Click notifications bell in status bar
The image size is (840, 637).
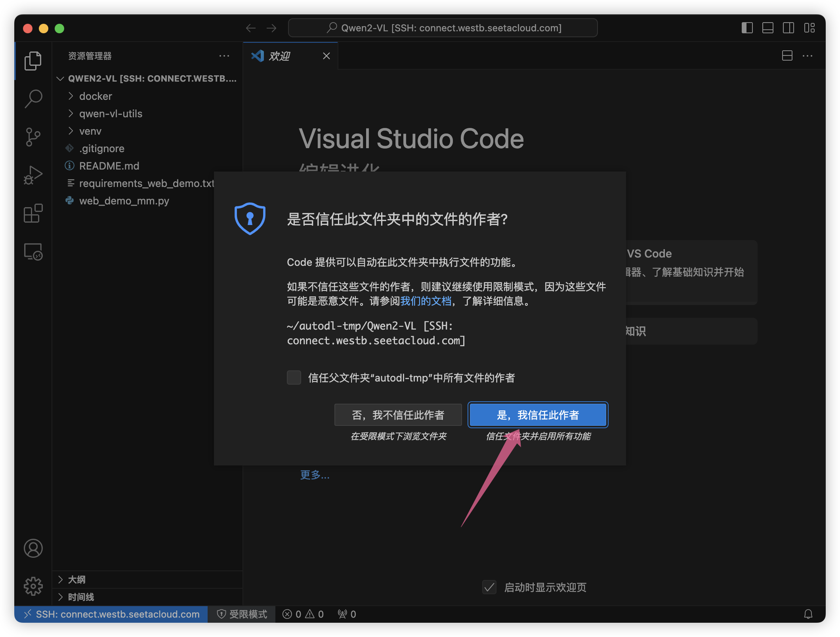808,614
